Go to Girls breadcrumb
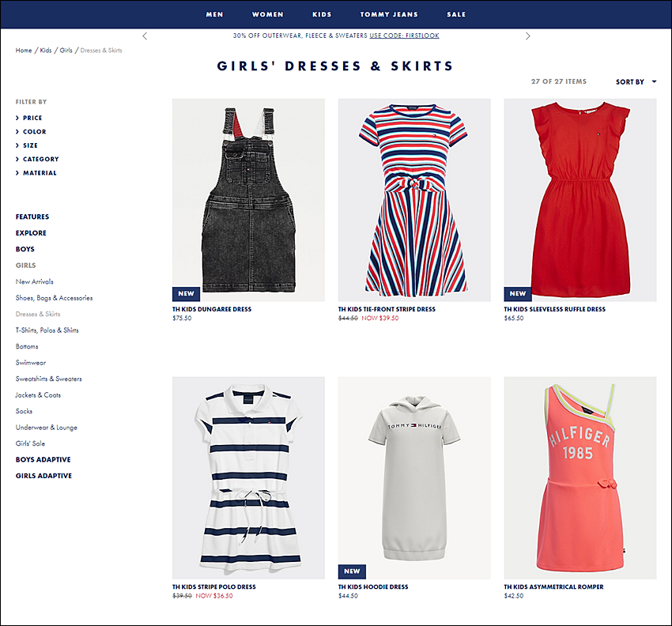 (66, 50)
